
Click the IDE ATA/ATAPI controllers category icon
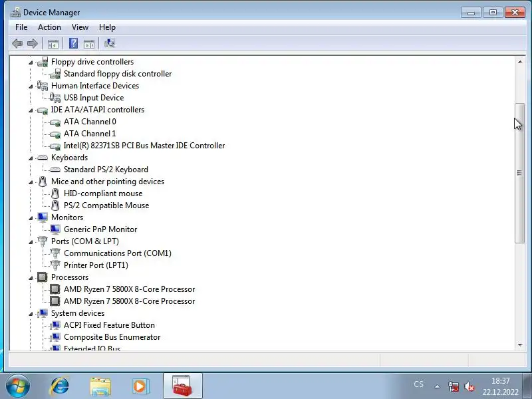43,110
